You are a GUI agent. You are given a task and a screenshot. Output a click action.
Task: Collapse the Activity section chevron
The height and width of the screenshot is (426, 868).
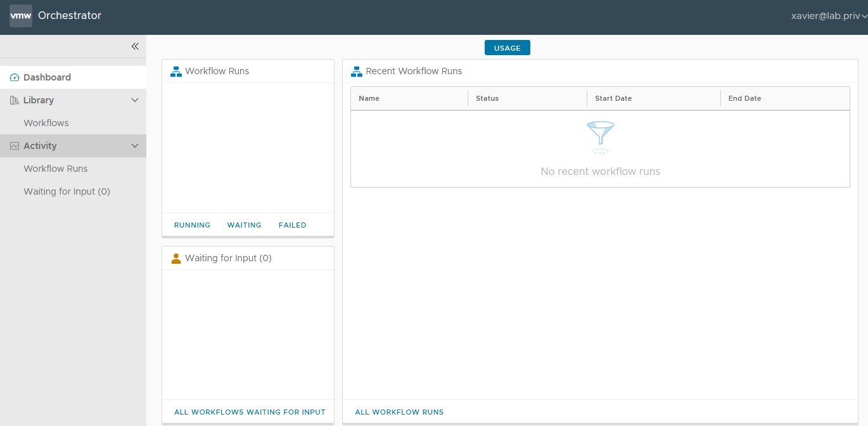(135, 146)
